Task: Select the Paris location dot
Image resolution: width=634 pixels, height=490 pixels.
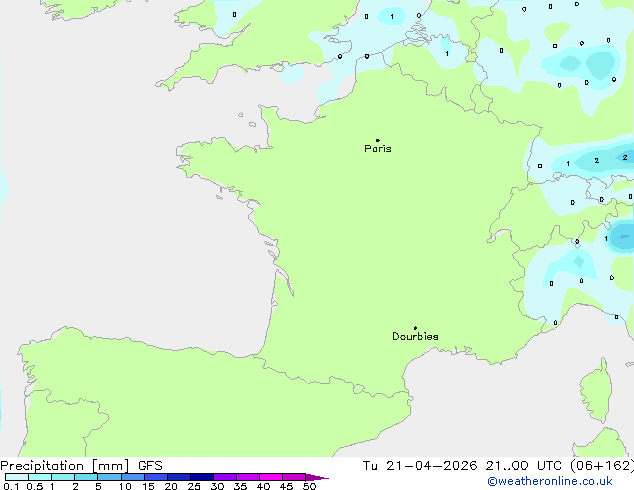Action: tap(378, 140)
